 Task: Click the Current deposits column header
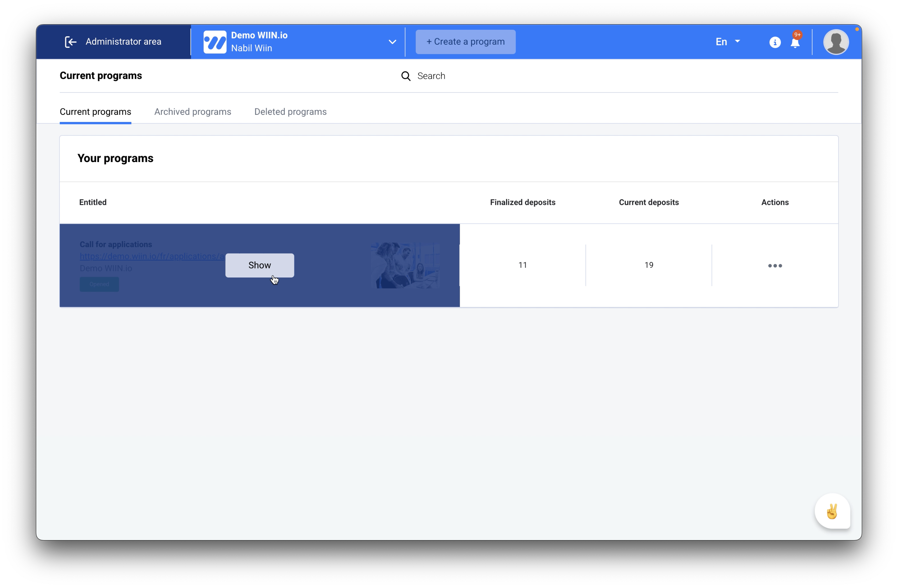[649, 202]
